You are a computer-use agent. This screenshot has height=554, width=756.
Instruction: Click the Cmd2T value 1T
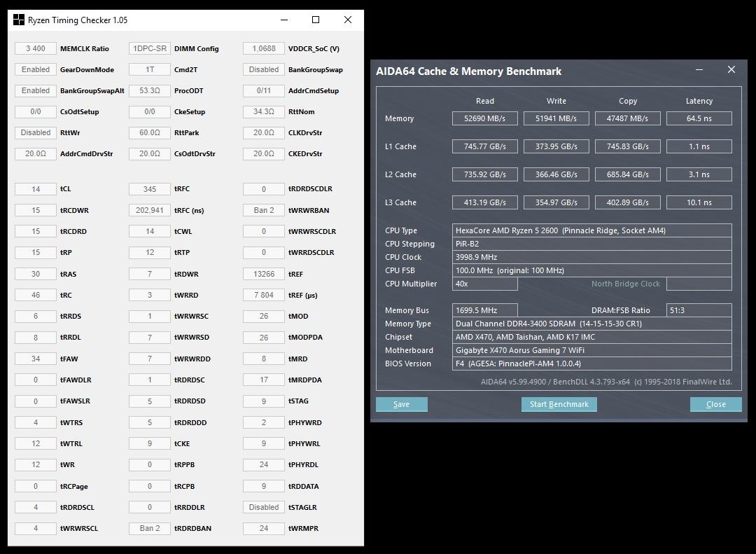click(150, 69)
